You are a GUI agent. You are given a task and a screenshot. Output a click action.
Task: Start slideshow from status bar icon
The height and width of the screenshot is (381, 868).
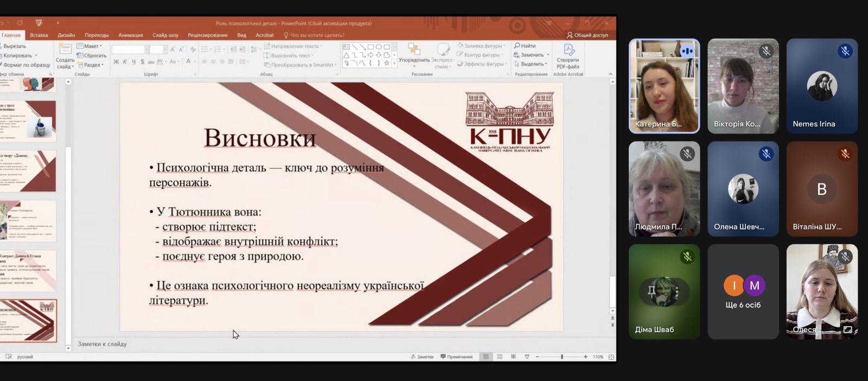527,357
